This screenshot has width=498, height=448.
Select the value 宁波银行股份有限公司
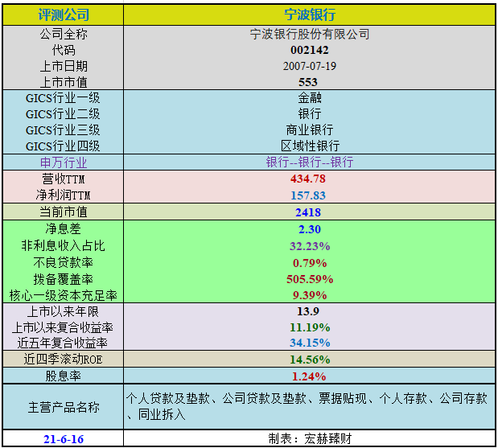coord(310,34)
